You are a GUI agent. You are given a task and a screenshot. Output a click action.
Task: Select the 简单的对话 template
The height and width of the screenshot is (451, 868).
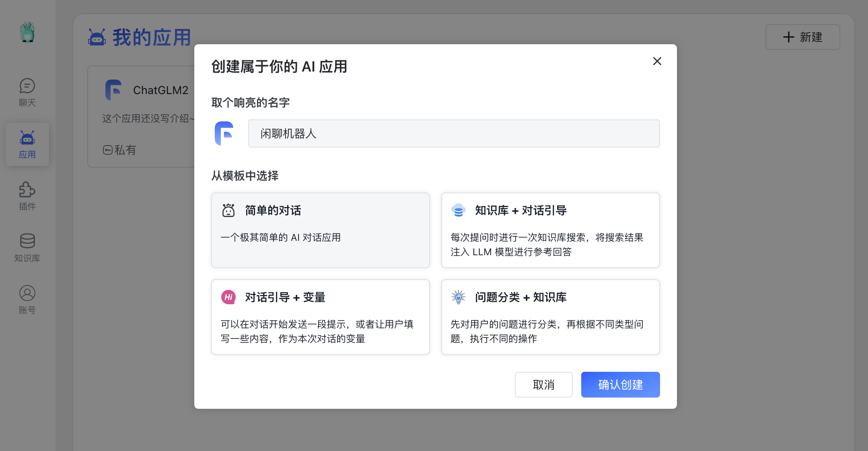[x=321, y=230]
